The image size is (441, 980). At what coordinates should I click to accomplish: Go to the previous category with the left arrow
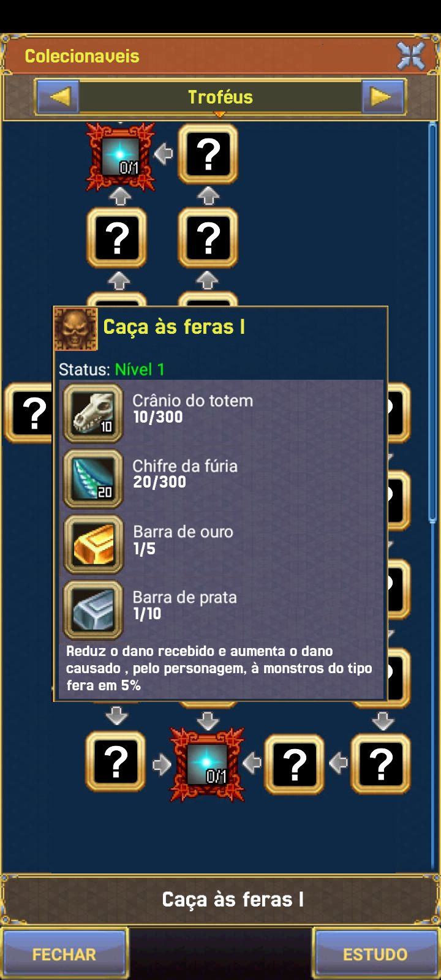click(x=58, y=97)
